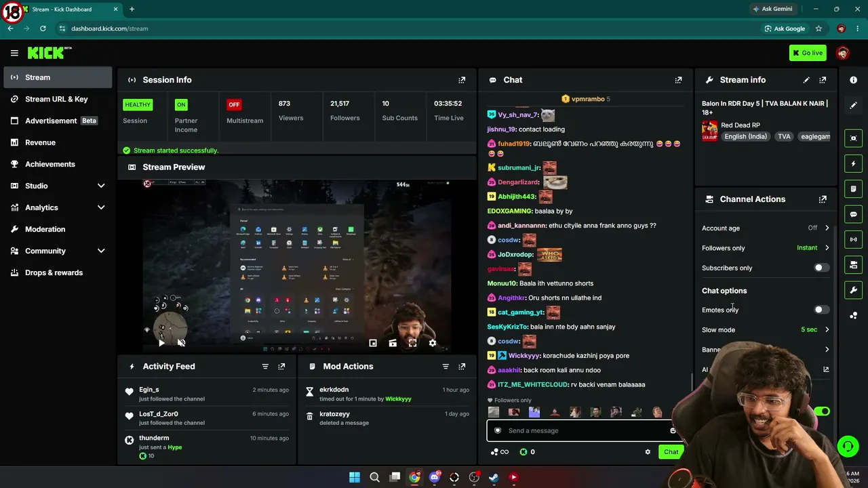
Task: Click the Red Dead RP category thumbnail
Action: click(709, 131)
